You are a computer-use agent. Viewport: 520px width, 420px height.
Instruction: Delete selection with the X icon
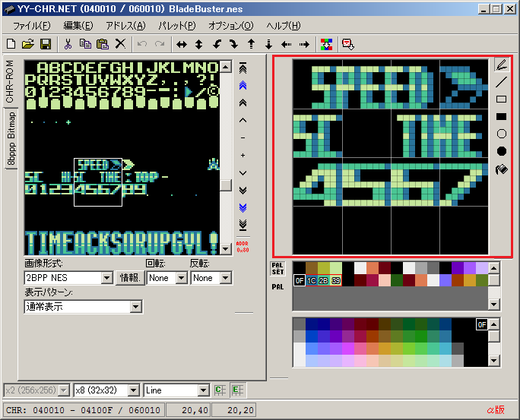pos(120,44)
